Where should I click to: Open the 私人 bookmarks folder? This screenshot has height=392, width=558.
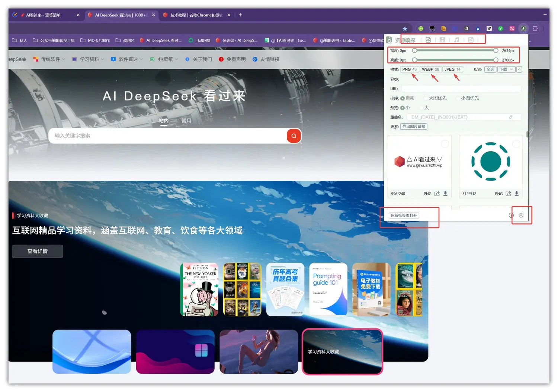pyautogui.click(x=20, y=40)
